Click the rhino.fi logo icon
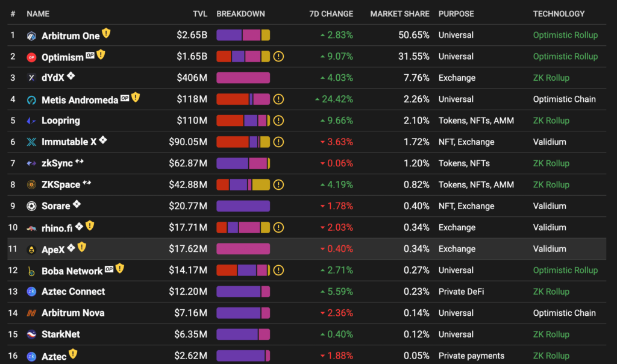617x364 pixels. (x=31, y=228)
